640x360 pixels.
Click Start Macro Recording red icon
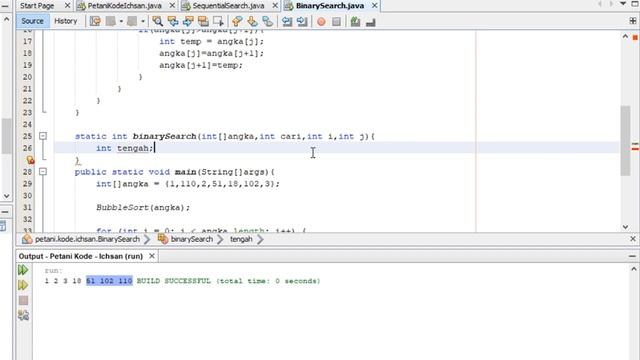(321, 21)
